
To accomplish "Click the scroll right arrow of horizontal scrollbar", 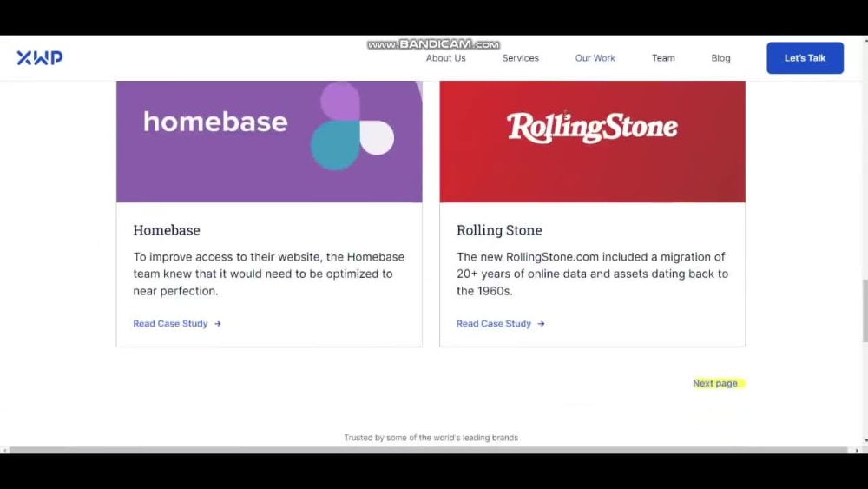I will pos(857,450).
